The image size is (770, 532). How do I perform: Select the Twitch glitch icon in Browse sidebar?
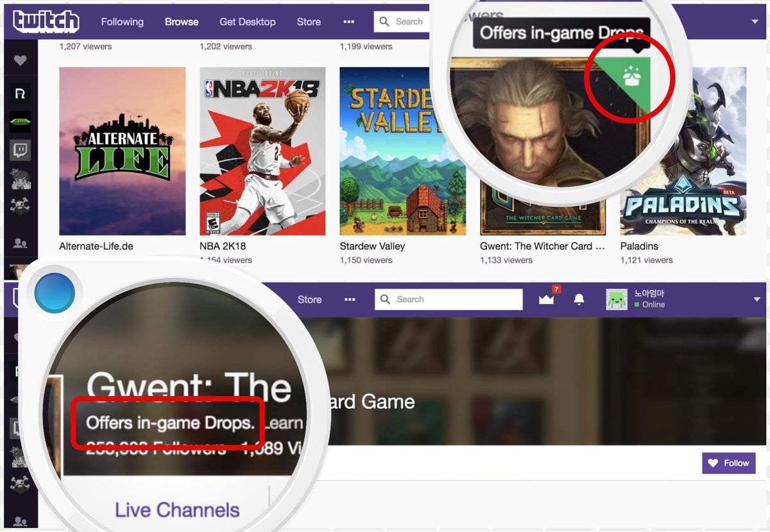coord(21,151)
